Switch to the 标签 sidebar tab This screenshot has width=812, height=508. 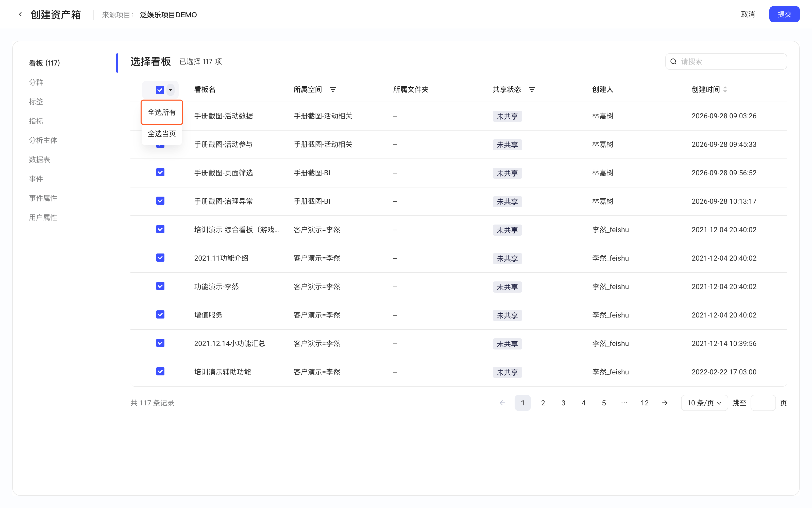(x=36, y=101)
